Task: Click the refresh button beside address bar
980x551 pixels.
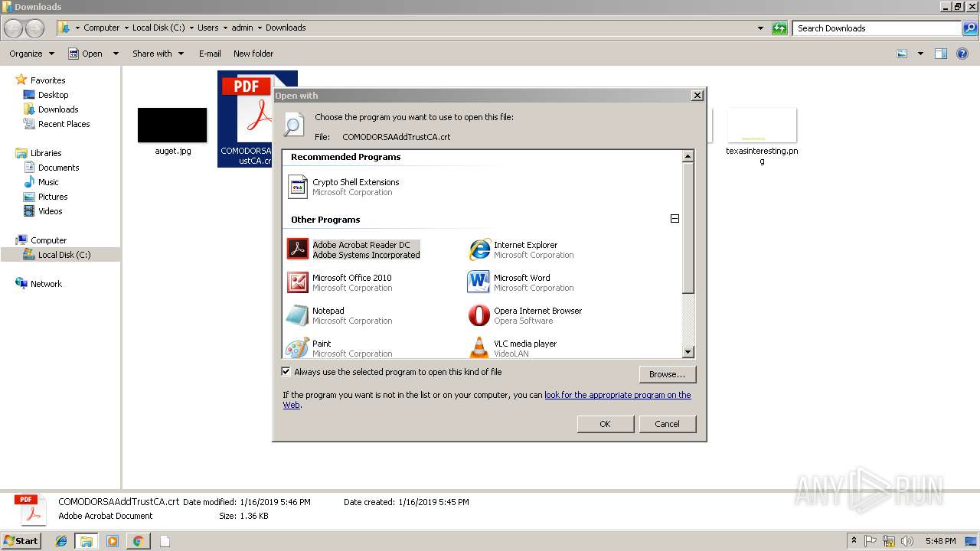Action: click(x=779, y=28)
